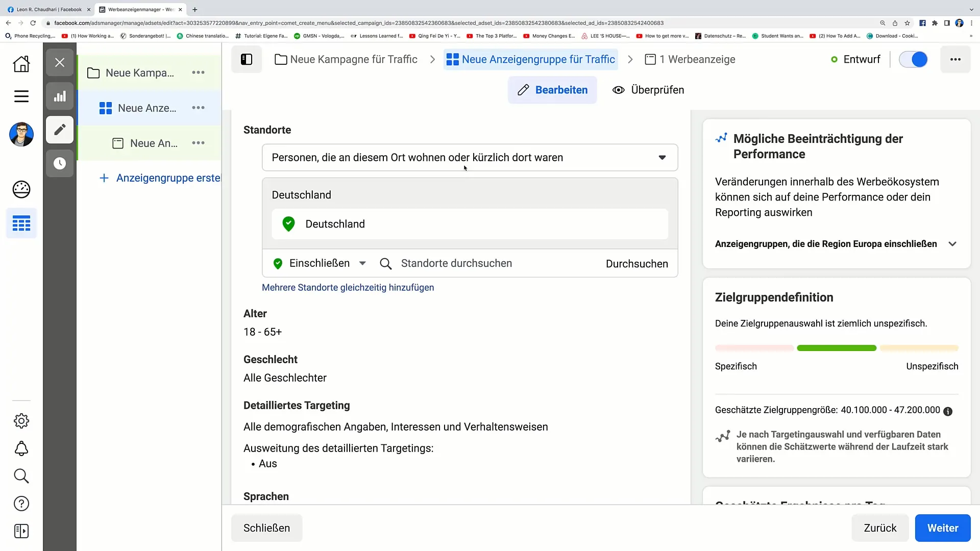Go to '1 Werbeanzeige' breadcrumb

[690, 60]
